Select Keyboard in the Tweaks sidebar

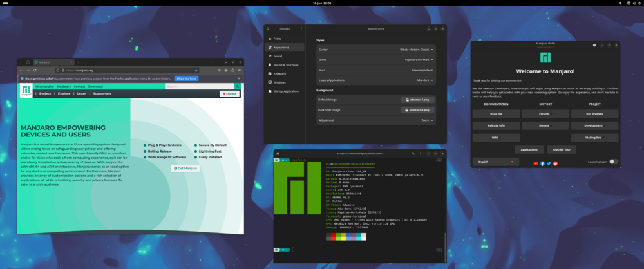tap(285, 73)
